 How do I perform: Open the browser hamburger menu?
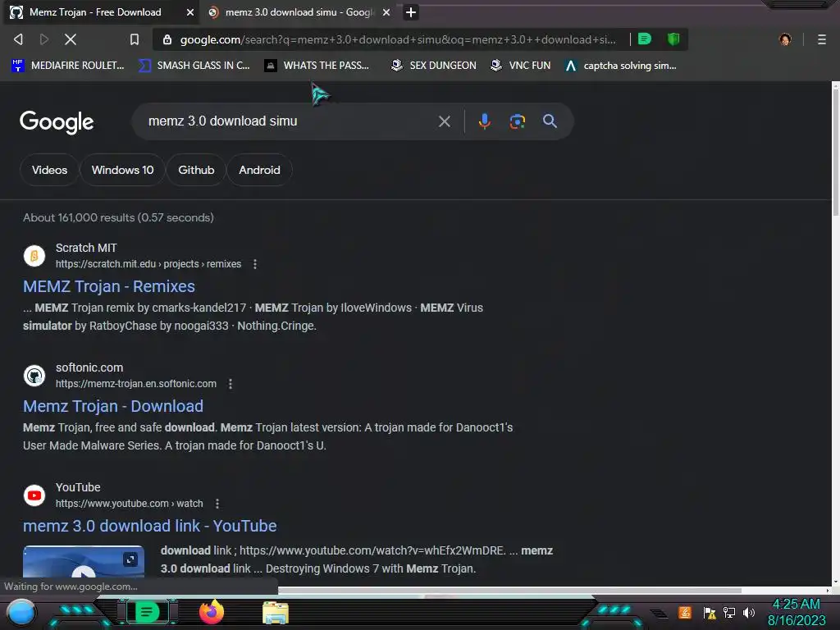(822, 39)
